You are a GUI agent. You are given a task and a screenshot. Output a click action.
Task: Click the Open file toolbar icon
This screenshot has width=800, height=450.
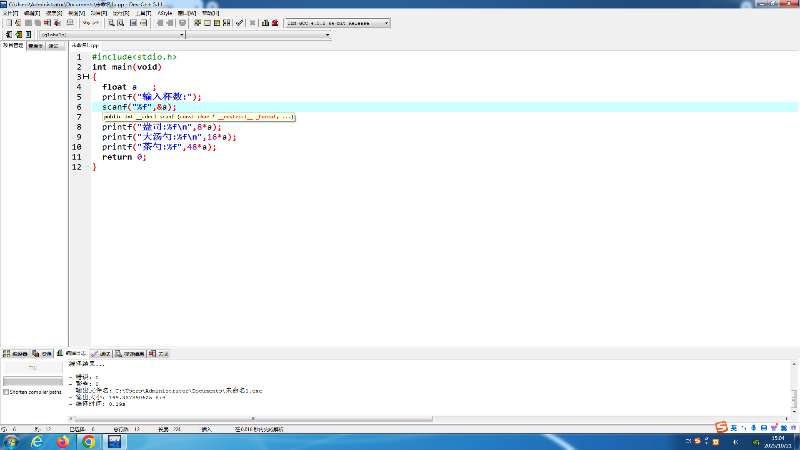(18, 23)
